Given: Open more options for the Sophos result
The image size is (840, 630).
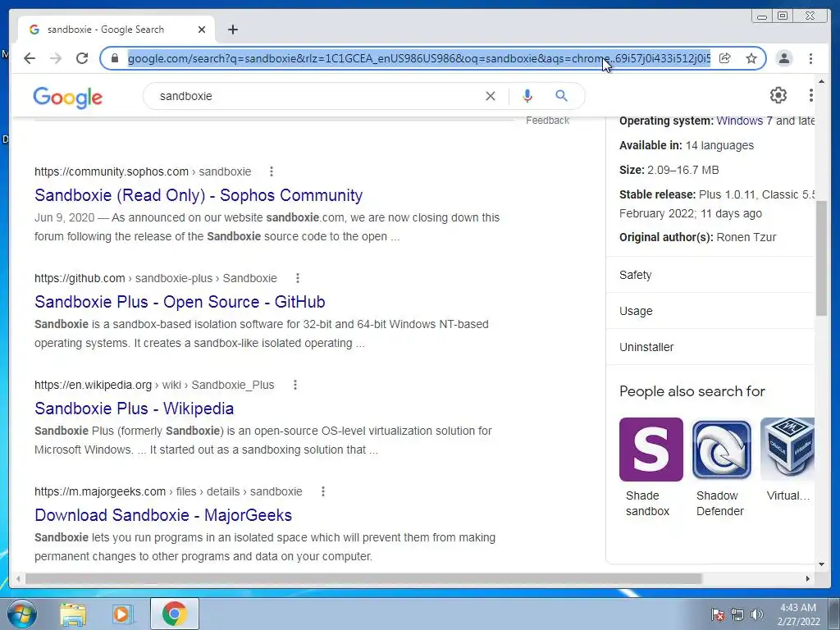Looking at the screenshot, I should point(272,171).
